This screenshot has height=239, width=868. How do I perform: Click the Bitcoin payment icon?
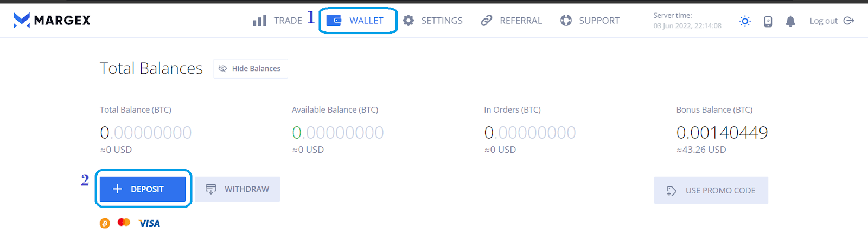pos(105,223)
